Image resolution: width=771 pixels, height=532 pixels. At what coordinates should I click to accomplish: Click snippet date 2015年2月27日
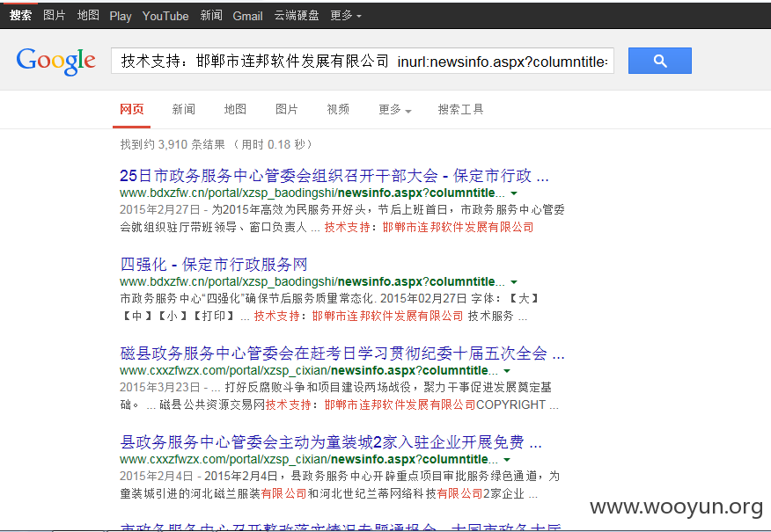[x=160, y=210]
